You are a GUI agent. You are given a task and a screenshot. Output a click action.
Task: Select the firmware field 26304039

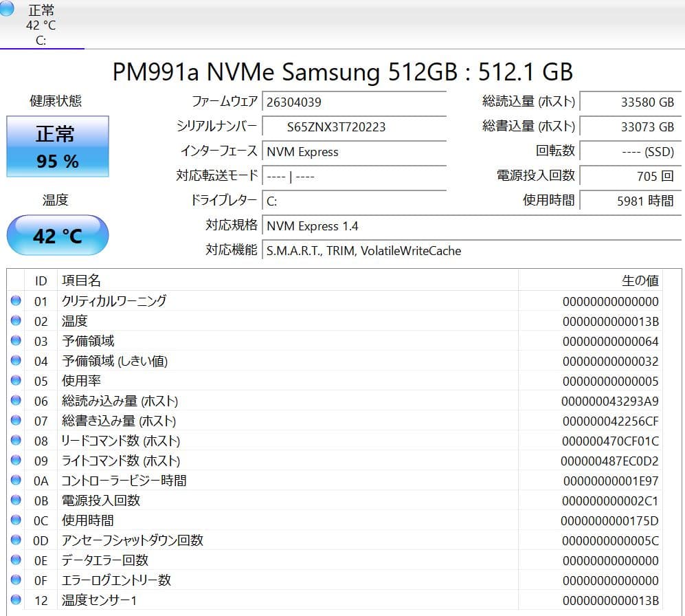355,102
